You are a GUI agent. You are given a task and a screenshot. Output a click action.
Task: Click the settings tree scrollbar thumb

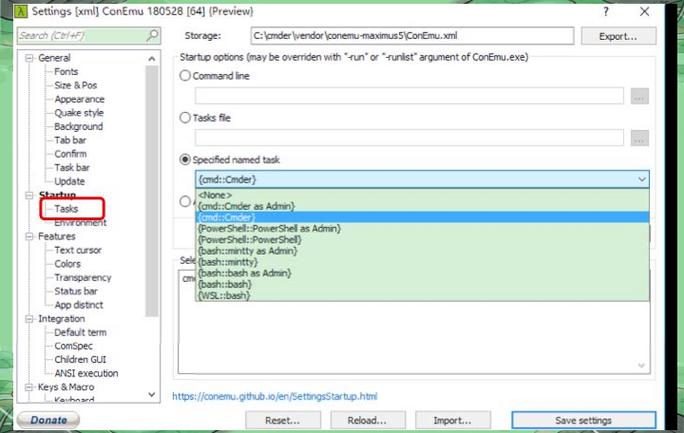pyautogui.click(x=152, y=191)
